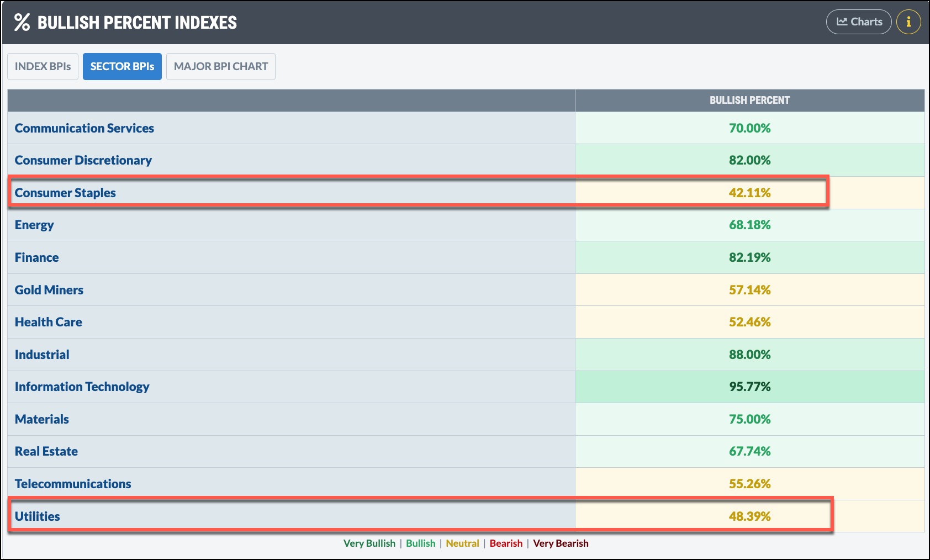The width and height of the screenshot is (930, 560).
Task: Click the Consumer Discretionary link
Action: (83, 160)
